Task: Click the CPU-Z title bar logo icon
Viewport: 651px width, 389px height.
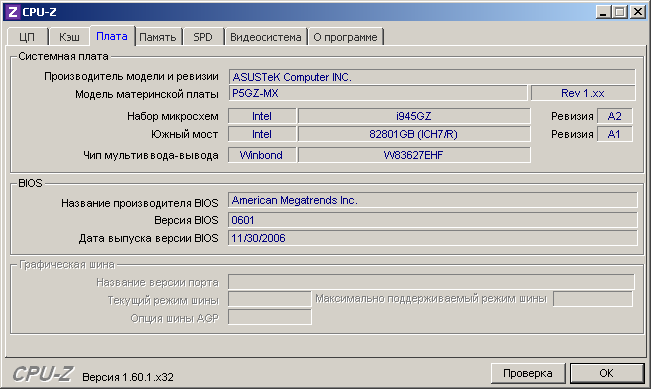Action: click(x=12, y=12)
